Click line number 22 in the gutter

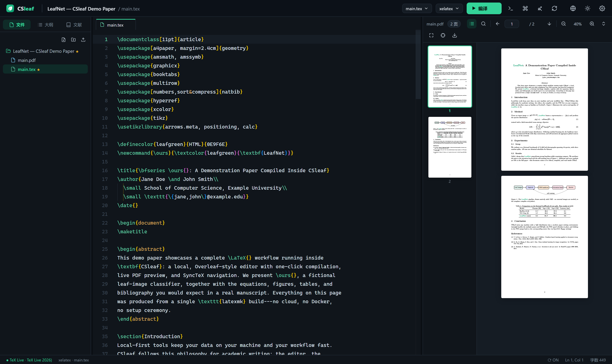(x=105, y=223)
